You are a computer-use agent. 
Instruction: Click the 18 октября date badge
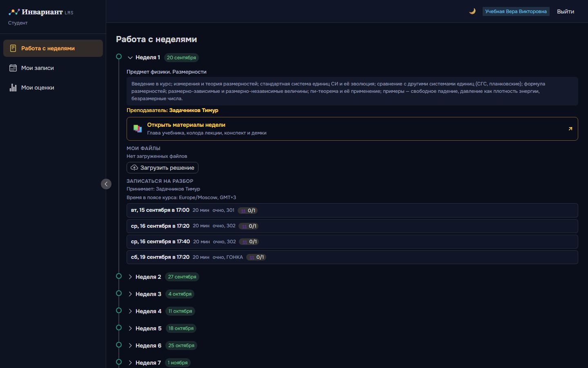[x=181, y=328]
